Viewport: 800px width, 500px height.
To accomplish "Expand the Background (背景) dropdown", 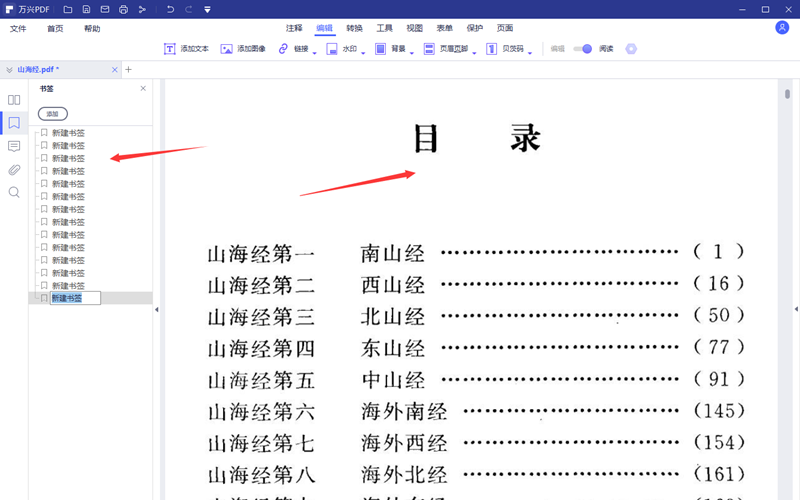I will [x=413, y=51].
